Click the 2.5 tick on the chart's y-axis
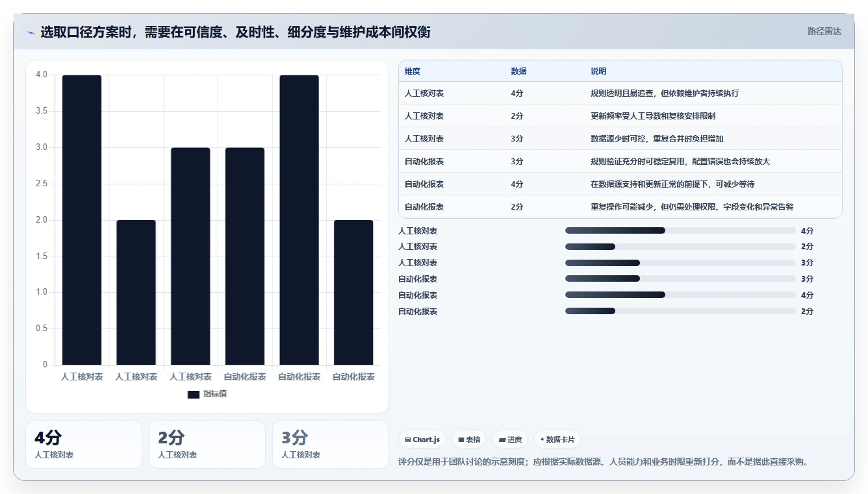The height and width of the screenshot is (494, 868). click(x=42, y=184)
